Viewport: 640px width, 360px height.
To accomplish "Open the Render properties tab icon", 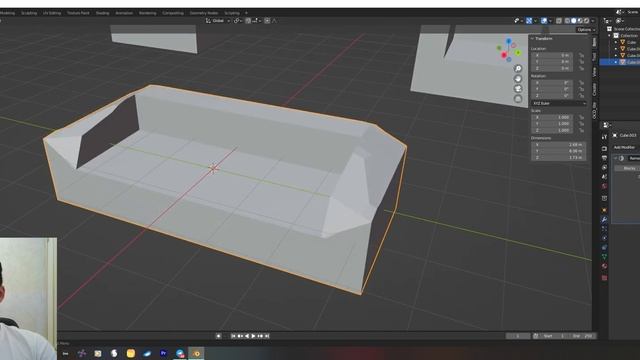I will click(x=604, y=149).
